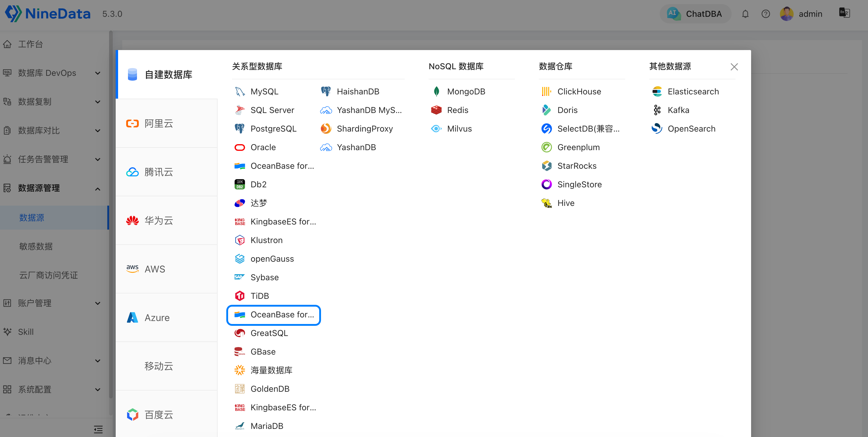Click the admin user avatar

pos(786,14)
